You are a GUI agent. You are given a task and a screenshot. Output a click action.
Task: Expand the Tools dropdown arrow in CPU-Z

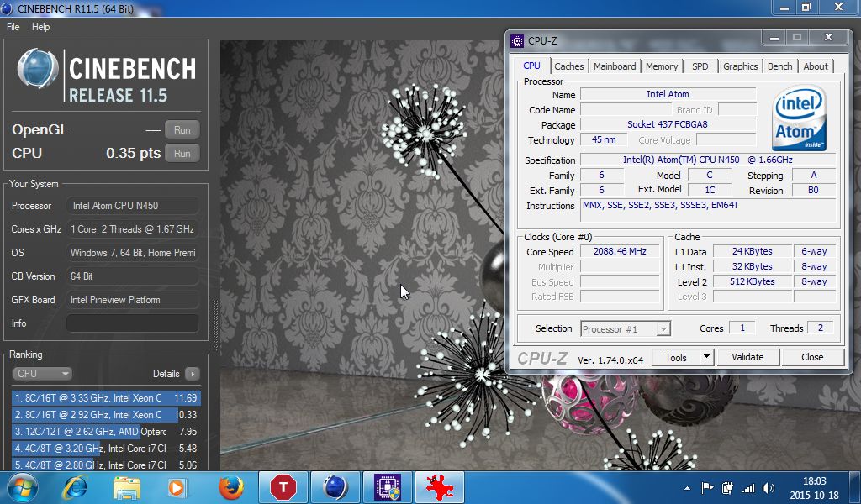[706, 357]
